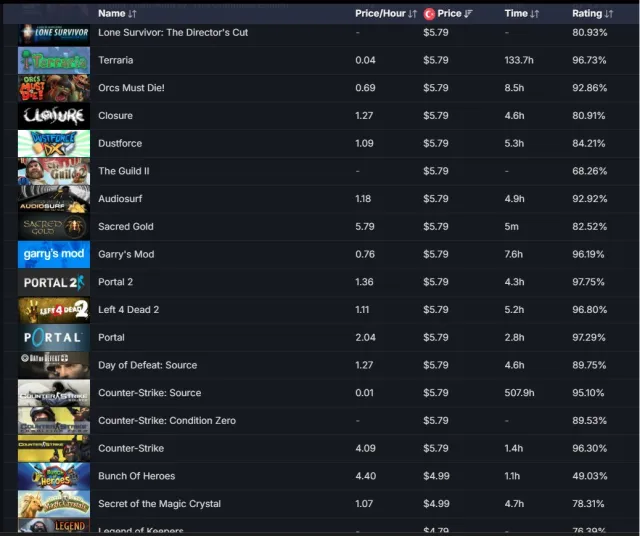Open the Lone Survivor thumbnail
This screenshot has height=536, width=640.
[x=54, y=34]
